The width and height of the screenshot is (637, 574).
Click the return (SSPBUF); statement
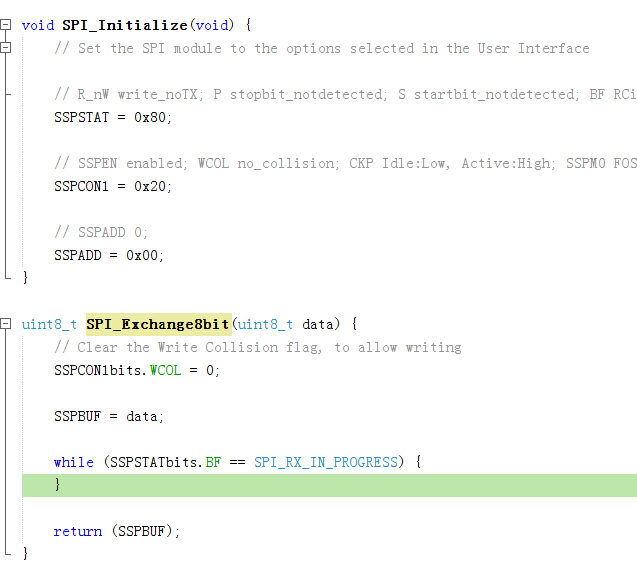coord(117,531)
